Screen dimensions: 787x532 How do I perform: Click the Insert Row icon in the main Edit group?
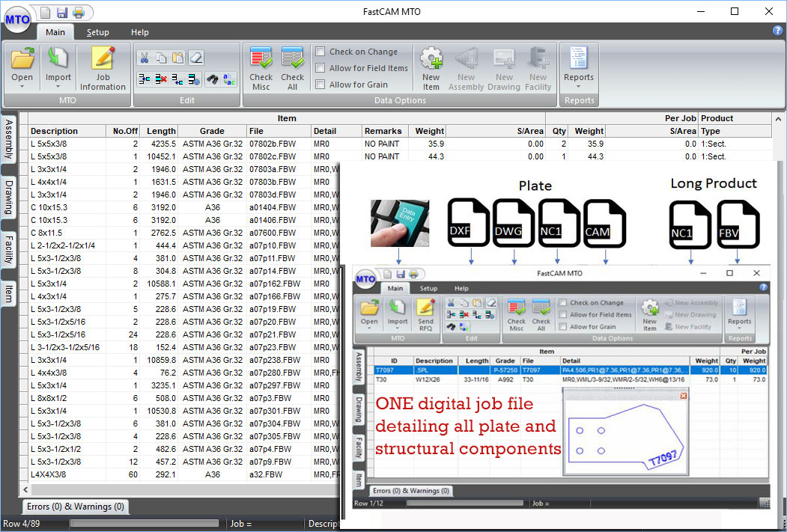click(145, 79)
